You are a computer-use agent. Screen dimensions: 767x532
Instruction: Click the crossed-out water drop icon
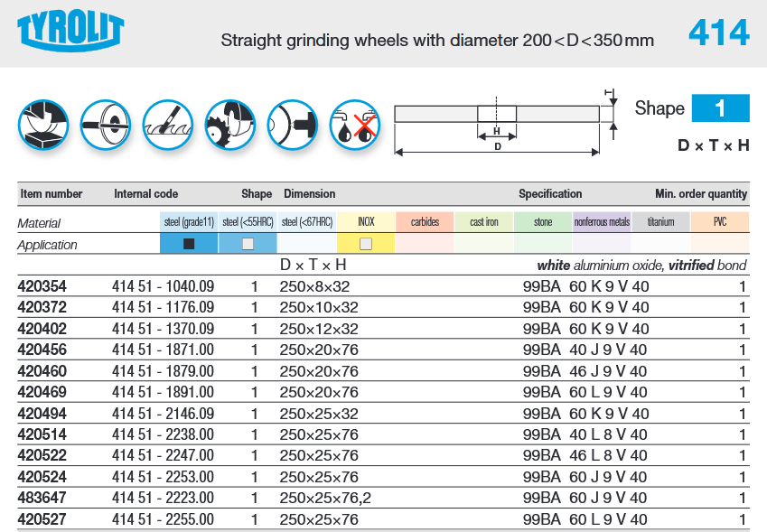click(x=354, y=124)
